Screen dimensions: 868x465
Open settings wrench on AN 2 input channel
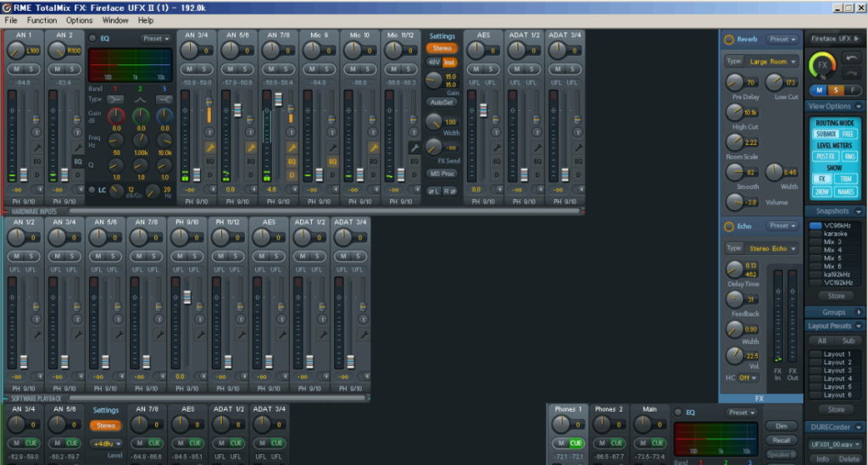point(77,147)
